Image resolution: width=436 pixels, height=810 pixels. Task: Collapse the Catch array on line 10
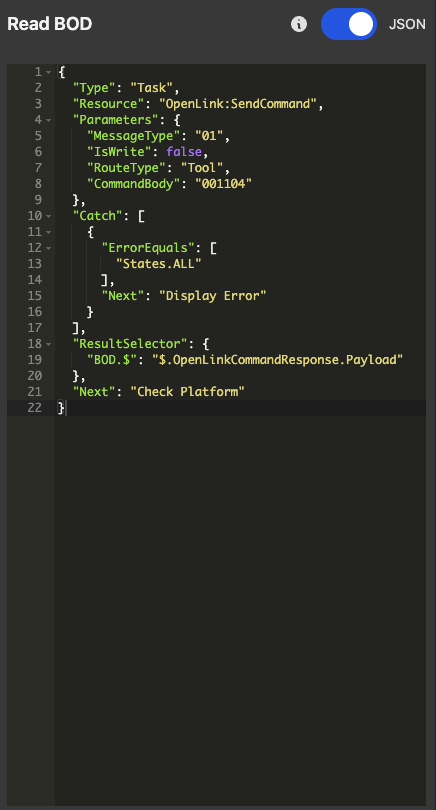(49, 216)
